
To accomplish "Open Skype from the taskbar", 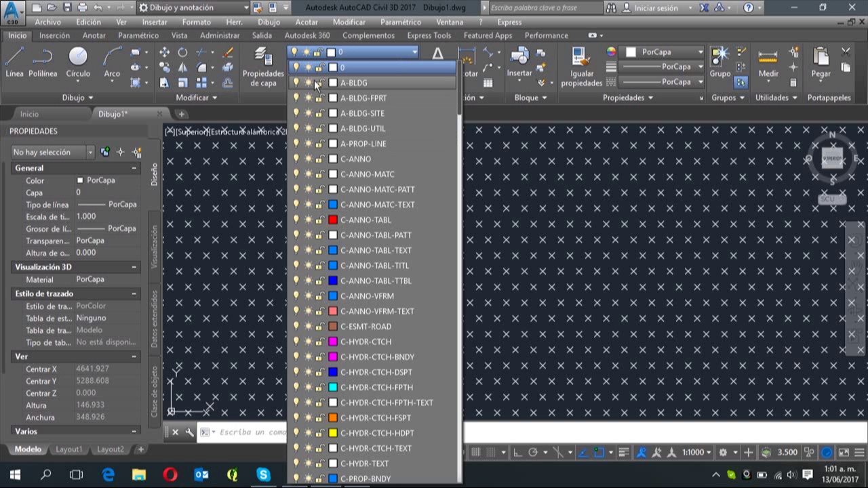I will click(x=263, y=475).
